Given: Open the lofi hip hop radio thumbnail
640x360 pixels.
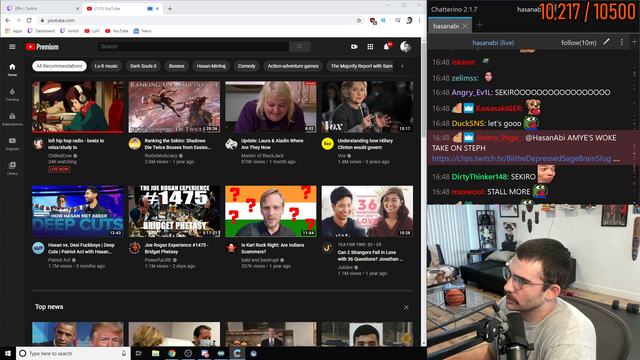Looking at the screenshot, I should [x=78, y=107].
